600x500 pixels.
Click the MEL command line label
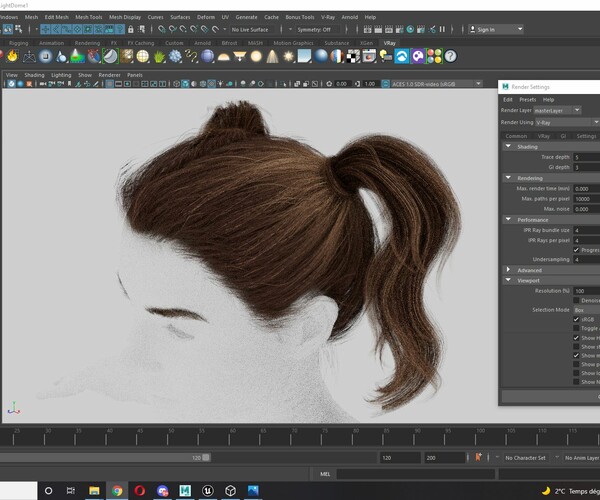325,474
